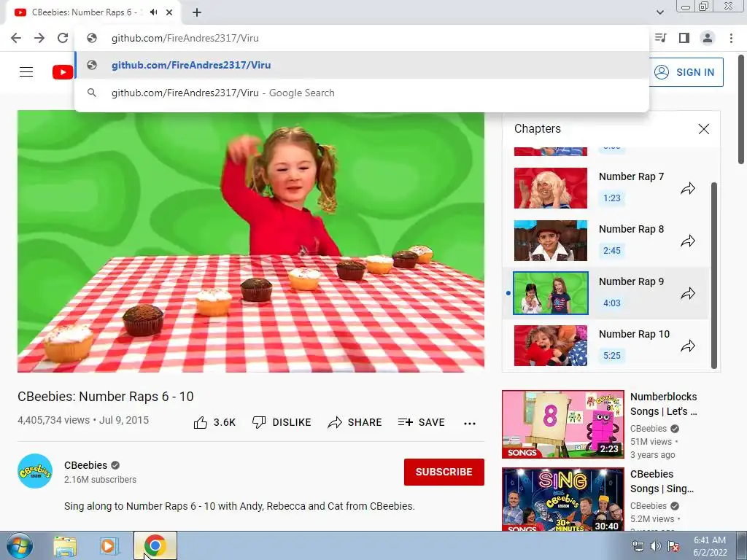Open Numberblocks Songs video title
This screenshot has width=747, height=560.
[664, 404]
